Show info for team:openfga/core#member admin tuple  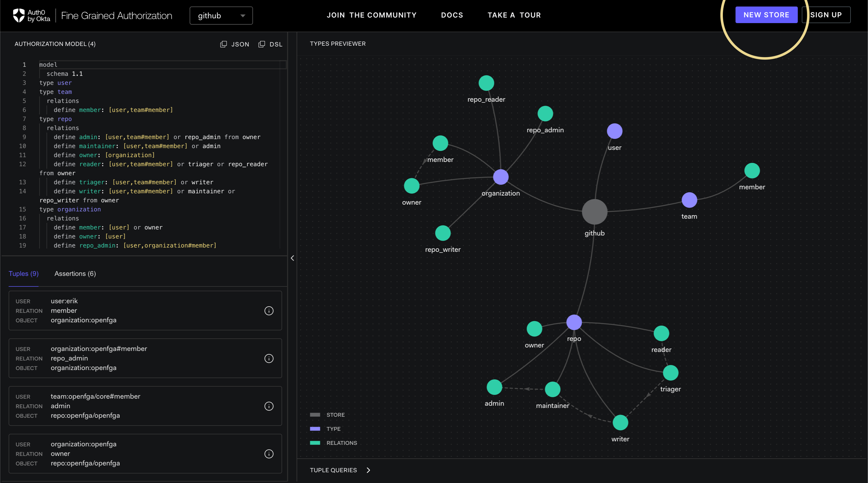(x=269, y=406)
